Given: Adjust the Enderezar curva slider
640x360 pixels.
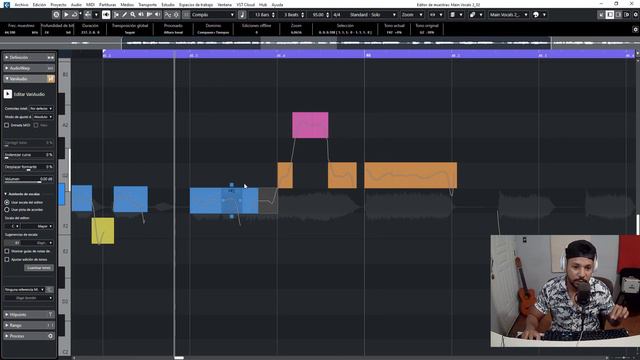Looking at the screenshot, I should pos(29,156).
